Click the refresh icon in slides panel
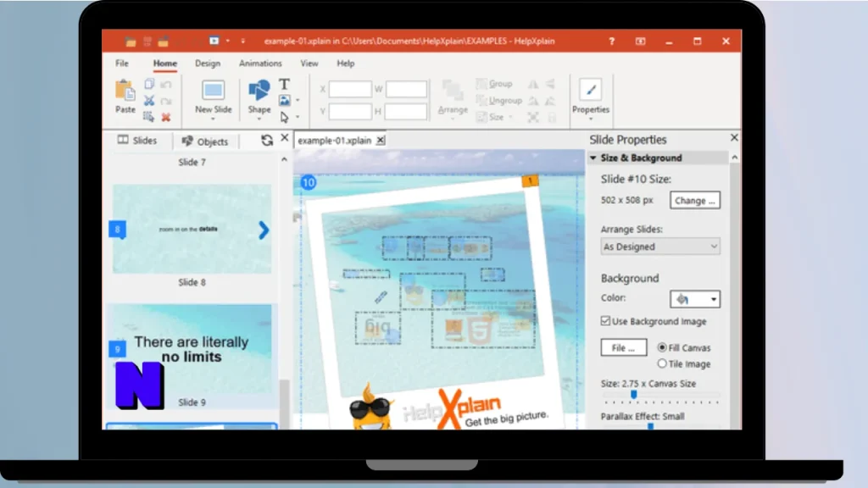The image size is (868, 488). pyautogui.click(x=267, y=141)
